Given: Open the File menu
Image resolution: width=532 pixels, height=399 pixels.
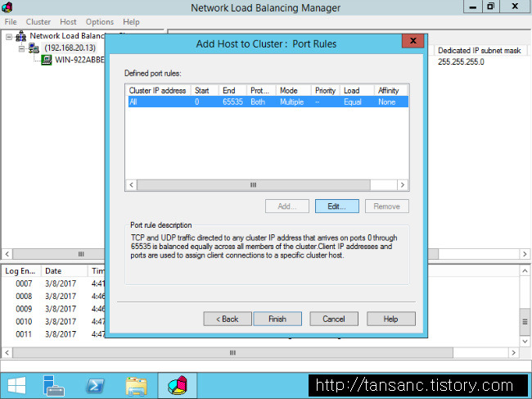Looking at the screenshot, I should [x=11, y=22].
